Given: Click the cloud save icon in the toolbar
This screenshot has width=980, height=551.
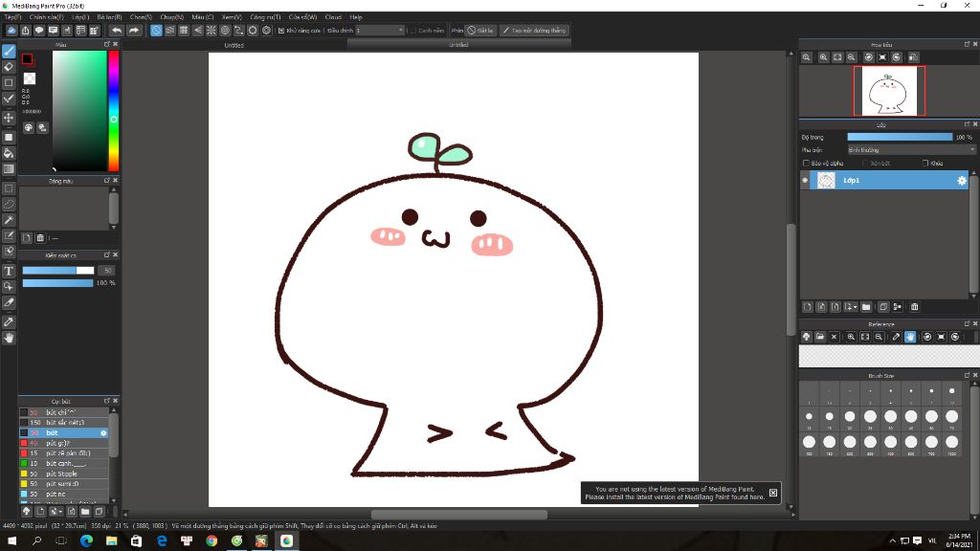Looking at the screenshot, I should point(11,30).
